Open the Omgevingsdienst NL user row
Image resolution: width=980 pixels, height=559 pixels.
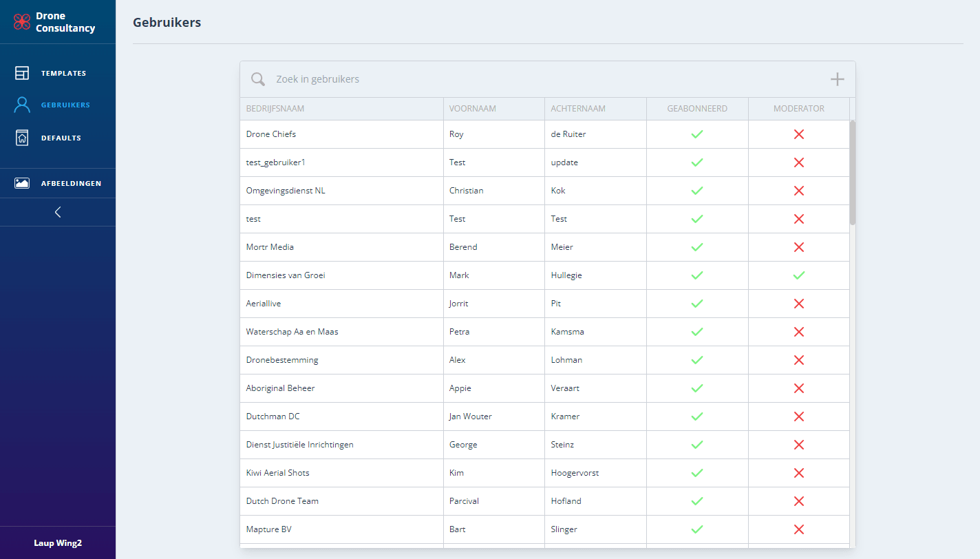pyautogui.click(x=286, y=191)
